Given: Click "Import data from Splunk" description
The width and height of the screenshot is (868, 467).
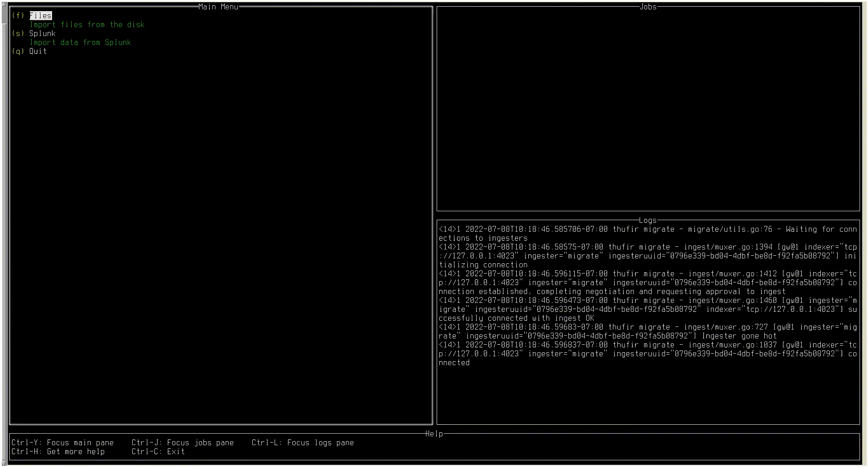Looking at the screenshot, I should coord(80,42).
